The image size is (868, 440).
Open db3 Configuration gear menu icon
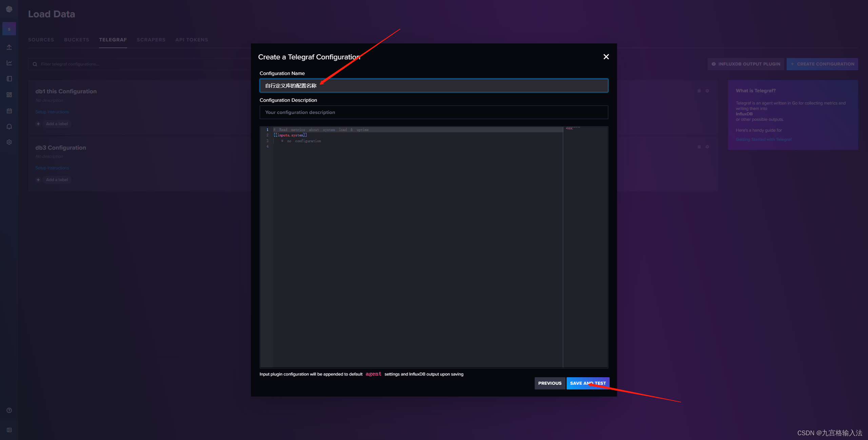tap(707, 147)
